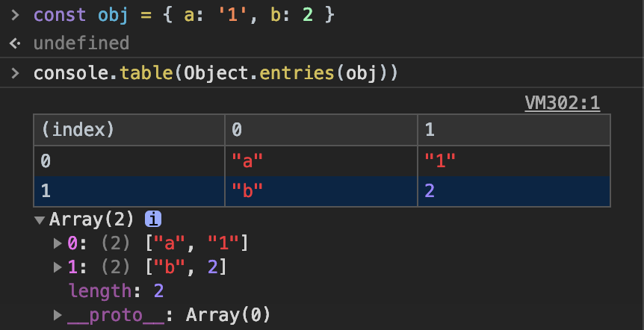Expand the __proto__ Array(0) node
Screen dimensions: 644x330
point(58,315)
